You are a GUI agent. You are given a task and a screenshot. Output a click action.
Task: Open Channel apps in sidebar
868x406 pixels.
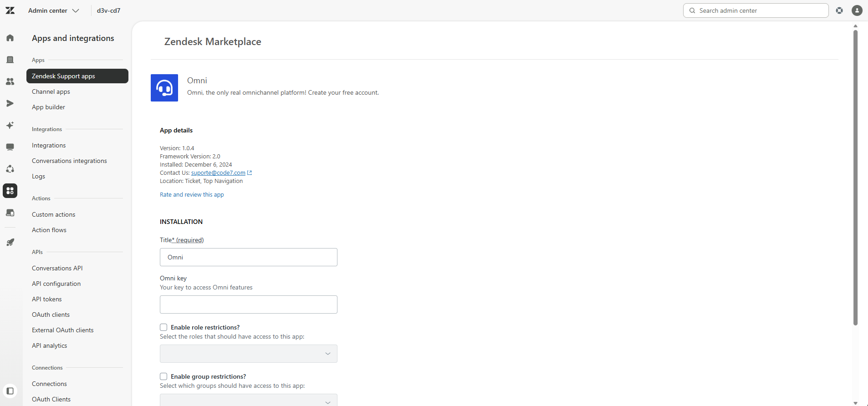(x=51, y=91)
